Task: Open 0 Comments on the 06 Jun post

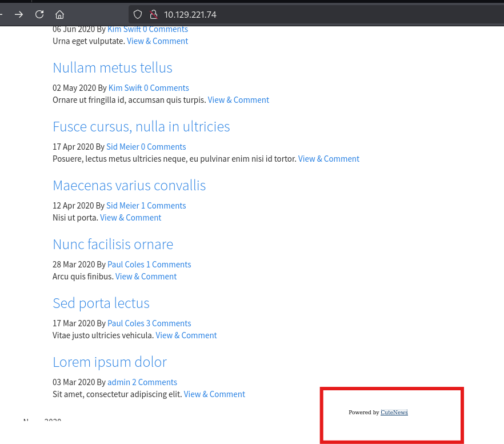Action: (x=165, y=29)
